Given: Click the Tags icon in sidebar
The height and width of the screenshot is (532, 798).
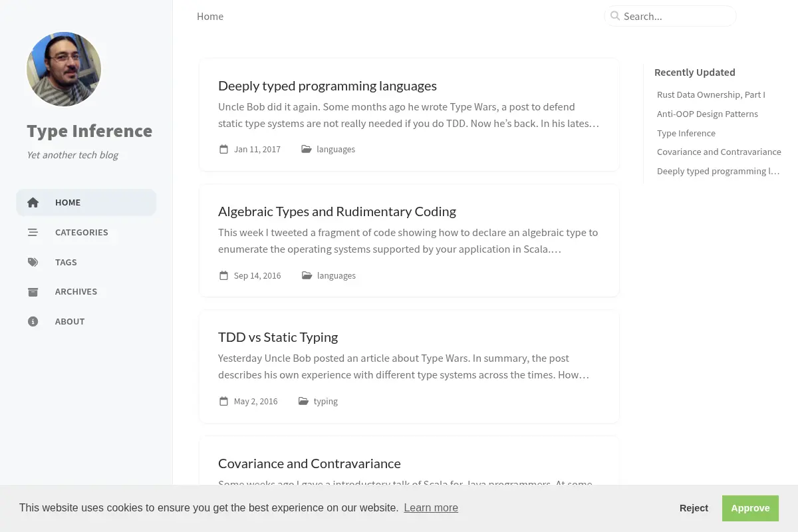Looking at the screenshot, I should tap(33, 262).
